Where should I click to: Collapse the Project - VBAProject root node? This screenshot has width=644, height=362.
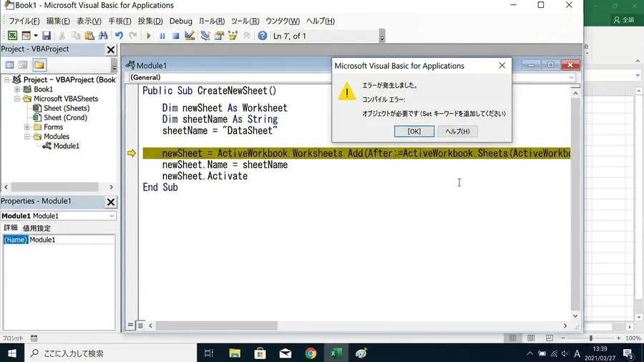pyautogui.click(x=7, y=79)
